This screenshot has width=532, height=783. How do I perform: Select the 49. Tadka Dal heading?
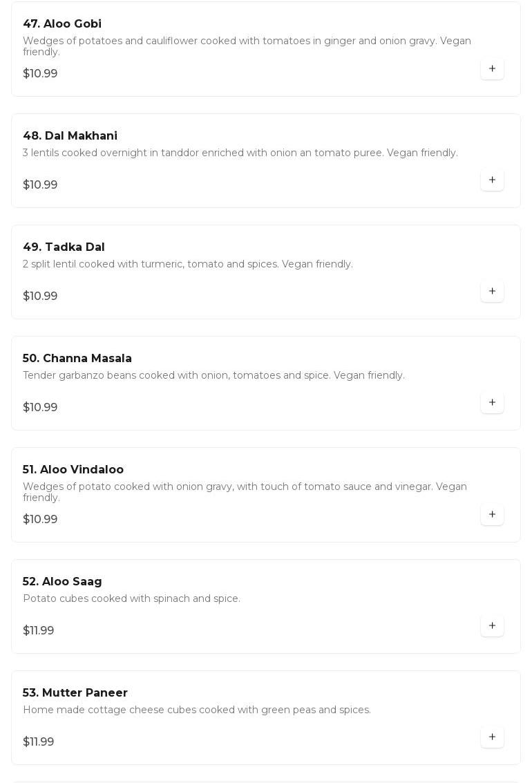click(64, 247)
